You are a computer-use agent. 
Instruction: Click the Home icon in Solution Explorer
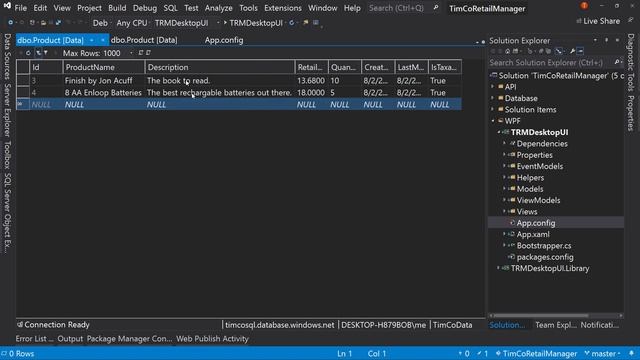click(x=507, y=51)
